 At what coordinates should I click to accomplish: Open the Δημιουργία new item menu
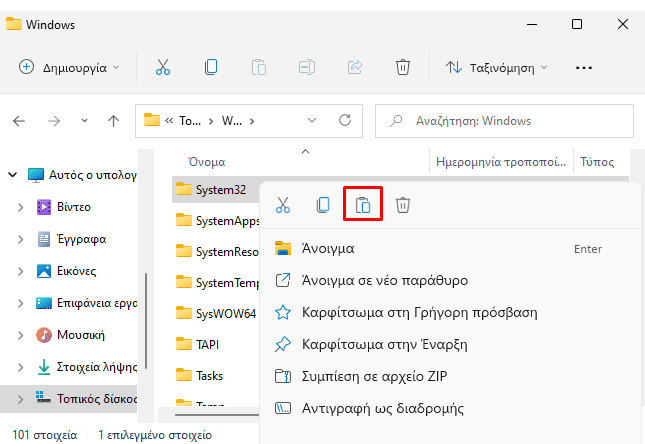point(69,67)
